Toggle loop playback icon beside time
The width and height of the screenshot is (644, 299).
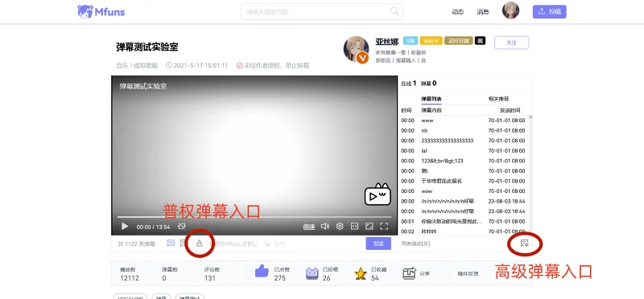[x=182, y=227]
